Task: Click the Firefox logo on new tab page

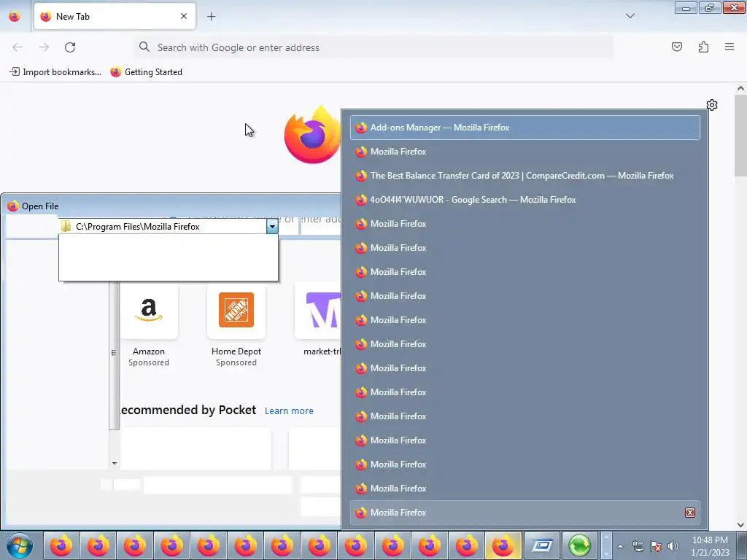Action: click(x=312, y=136)
